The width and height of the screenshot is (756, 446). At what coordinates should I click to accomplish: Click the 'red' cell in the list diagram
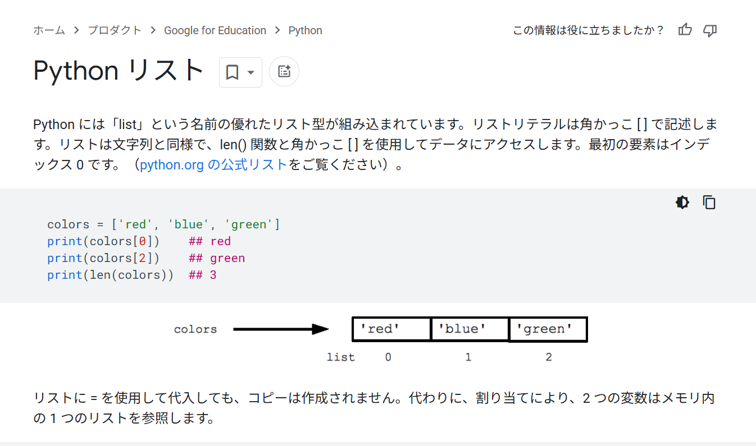coord(391,329)
